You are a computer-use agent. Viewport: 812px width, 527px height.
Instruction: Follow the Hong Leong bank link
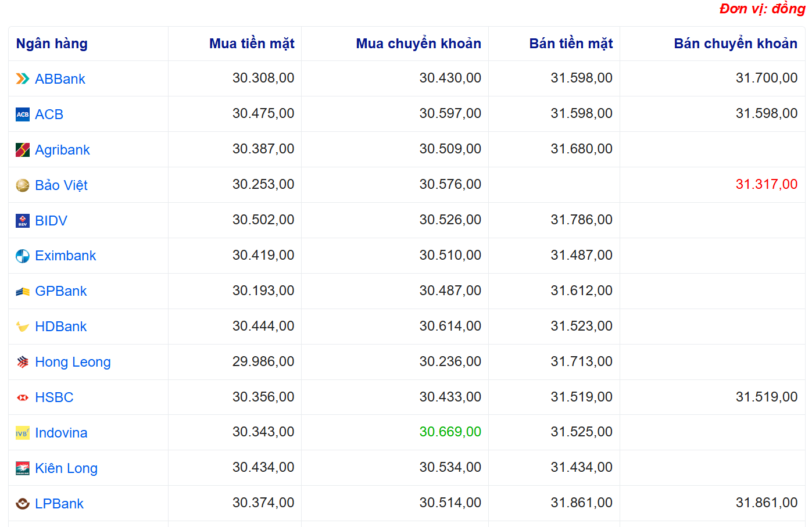click(x=73, y=362)
